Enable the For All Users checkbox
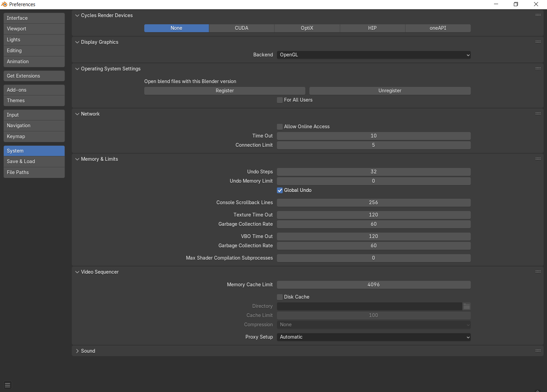This screenshot has height=392, width=547. tap(280, 100)
